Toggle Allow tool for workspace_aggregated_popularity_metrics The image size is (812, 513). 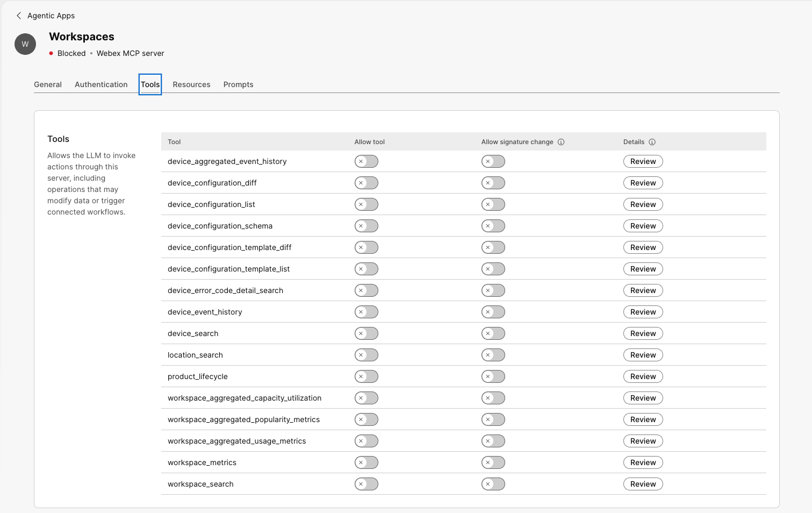[367, 419]
